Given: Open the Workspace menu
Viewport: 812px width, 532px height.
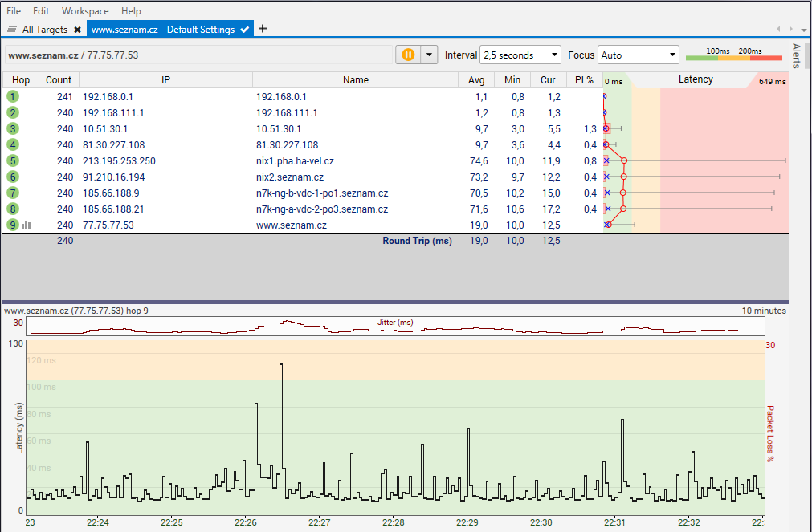Looking at the screenshot, I should tap(85, 11).
